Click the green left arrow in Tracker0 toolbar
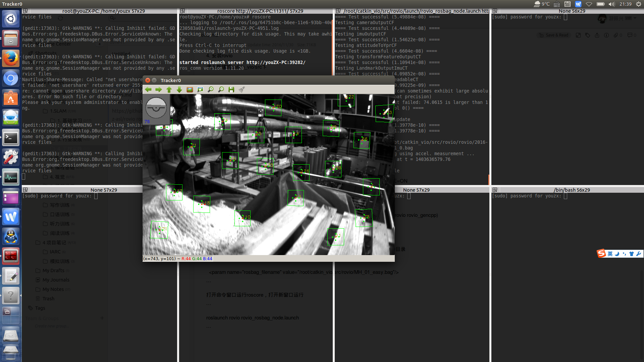The height and width of the screenshot is (362, 644). pos(148,89)
